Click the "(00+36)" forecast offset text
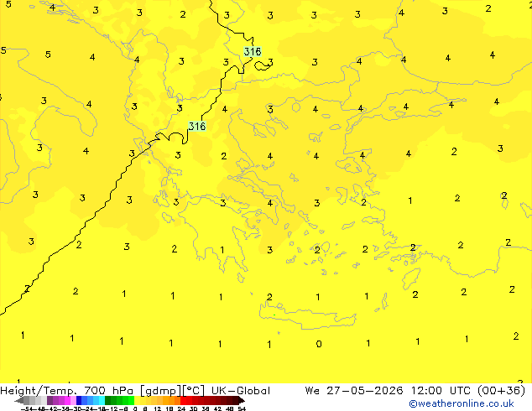The height and width of the screenshot is (411, 532). [502, 391]
